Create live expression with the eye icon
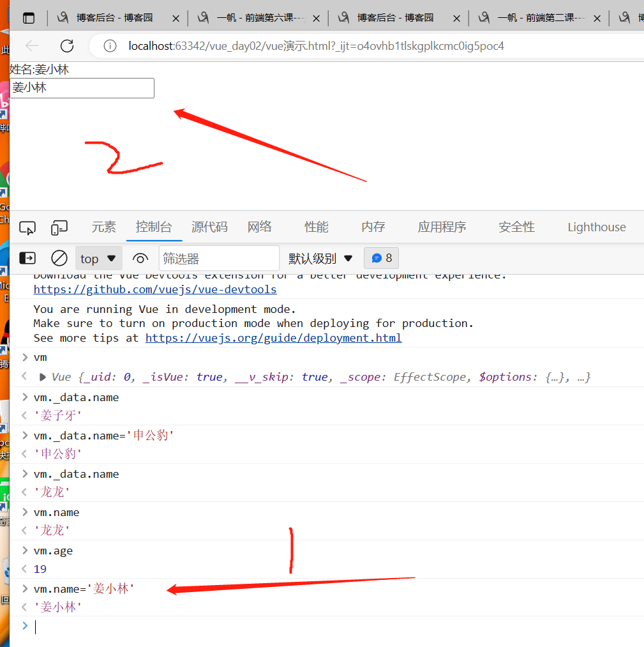 tap(140, 259)
